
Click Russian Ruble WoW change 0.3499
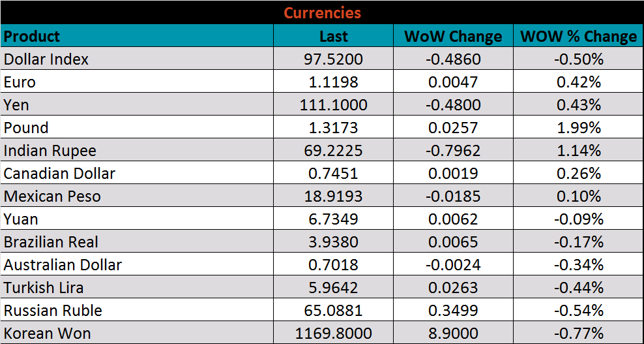453,311
